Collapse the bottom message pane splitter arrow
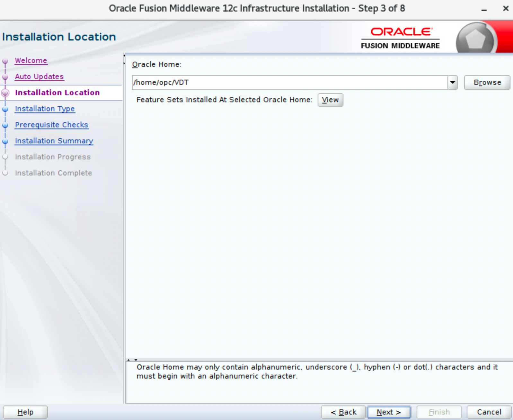 pos(136,360)
